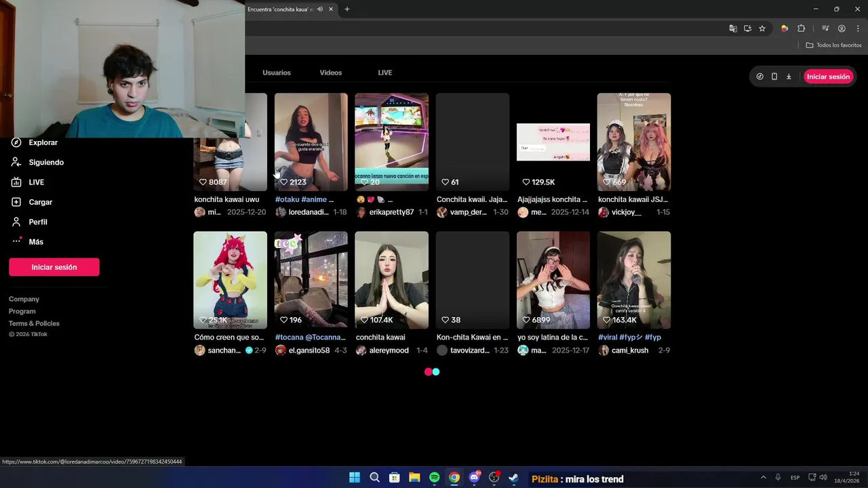The width and height of the screenshot is (868, 488).
Task: Open Spotify from taskbar
Action: (435, 478)
